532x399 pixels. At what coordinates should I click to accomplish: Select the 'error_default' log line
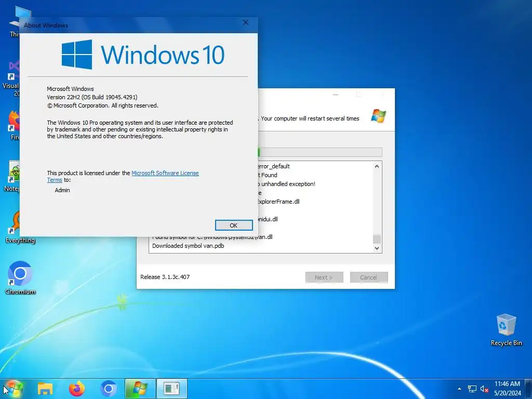click(x=274, y=166)
